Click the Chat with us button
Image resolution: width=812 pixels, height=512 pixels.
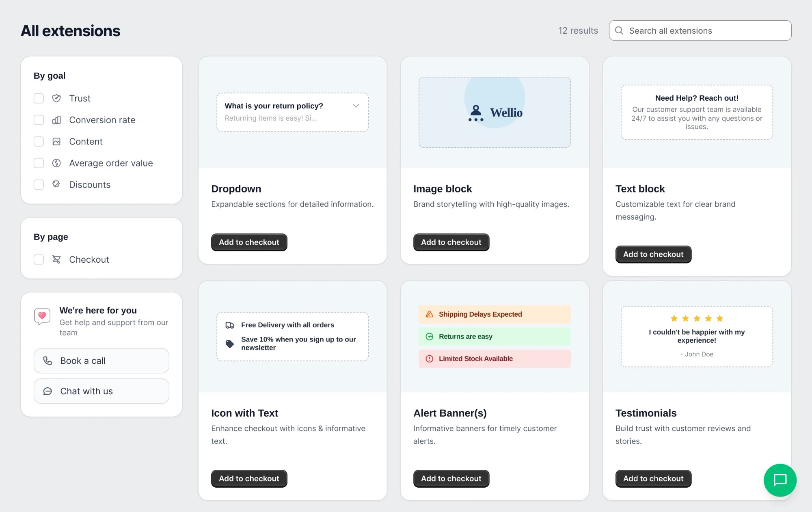tap(101, 391)
